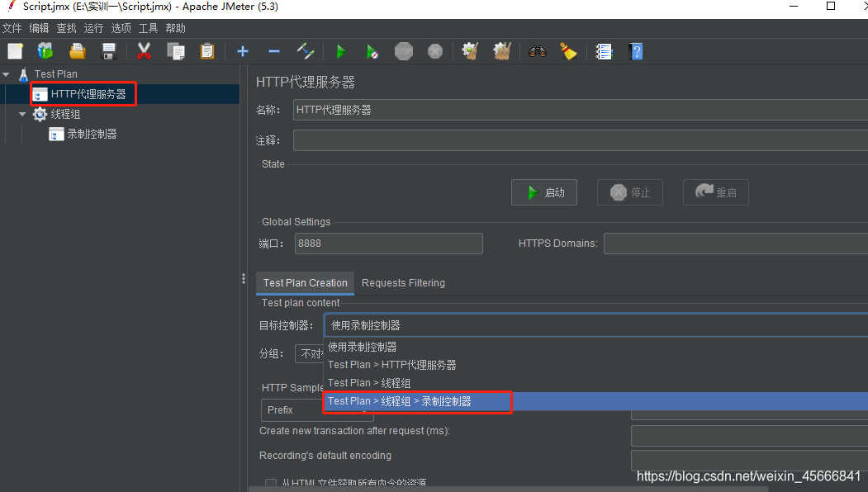Screen dimensions: 868x492
Task: Open the function helper list icon
Action: click(x=604, y=51)
